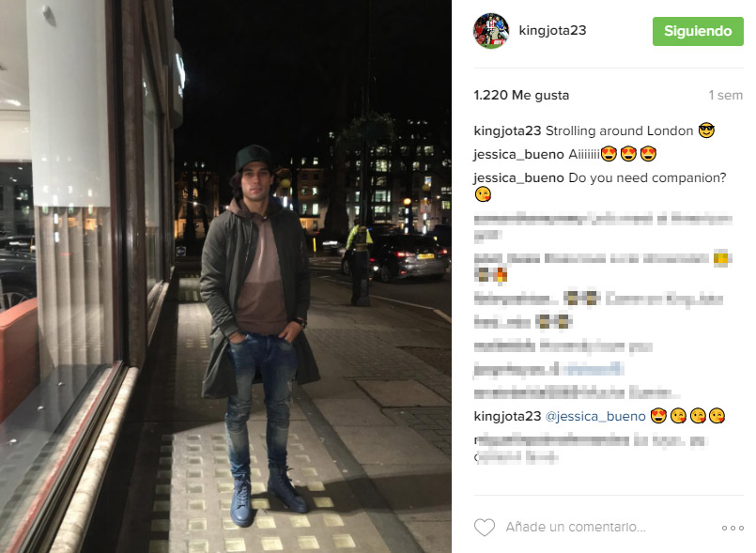View the 1.220 Me gusta likes list
This screenshot has height=553, width=756.
click(x=521, y=95)
